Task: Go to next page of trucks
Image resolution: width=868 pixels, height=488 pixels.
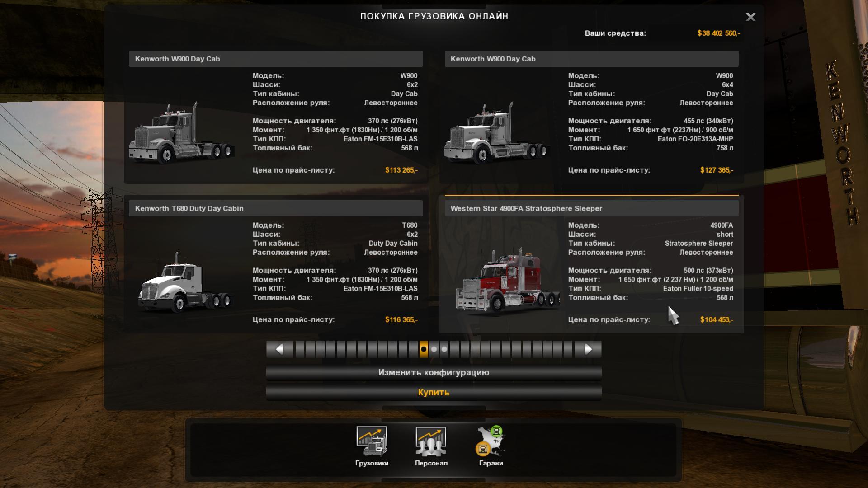Action: 588,349
